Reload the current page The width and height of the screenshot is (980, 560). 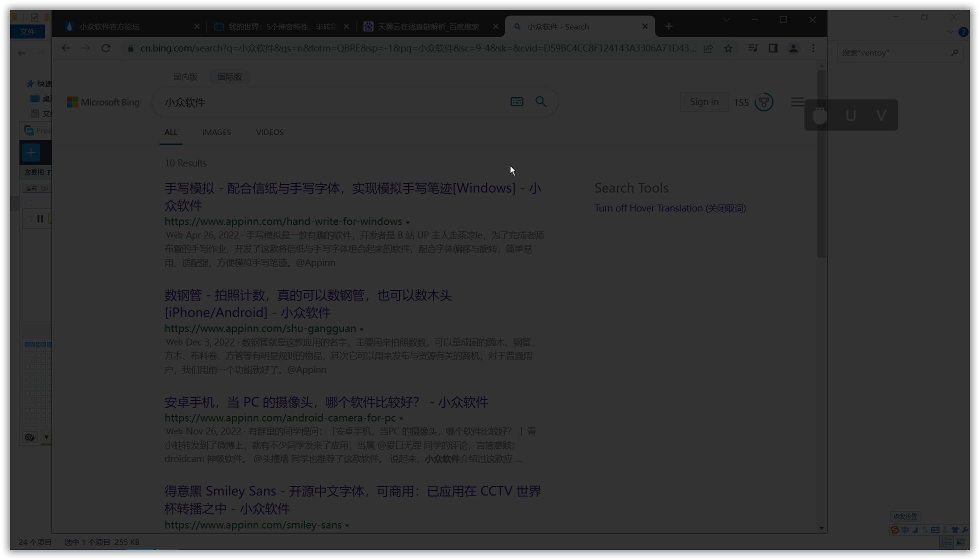coord(105,48)
